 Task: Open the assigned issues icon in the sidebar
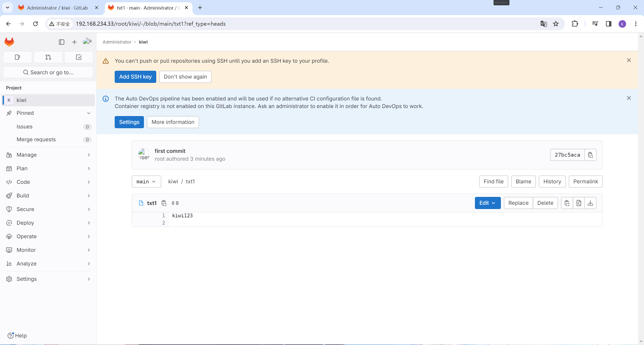[17, 57]
